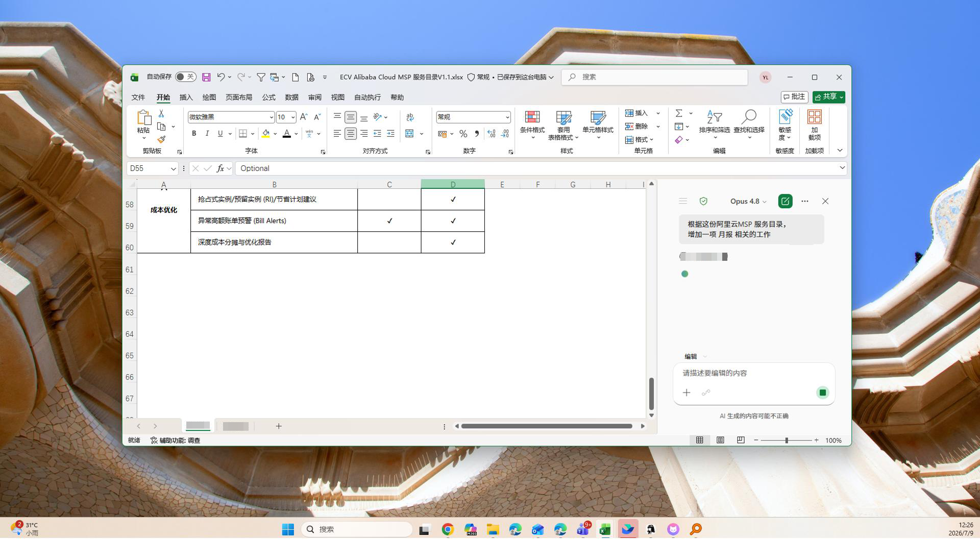Toggle align text right

[364, 134]
